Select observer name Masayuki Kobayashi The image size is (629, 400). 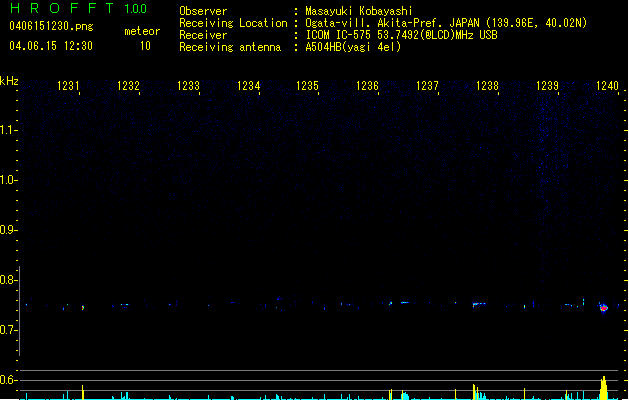click(x=359, y=11)
